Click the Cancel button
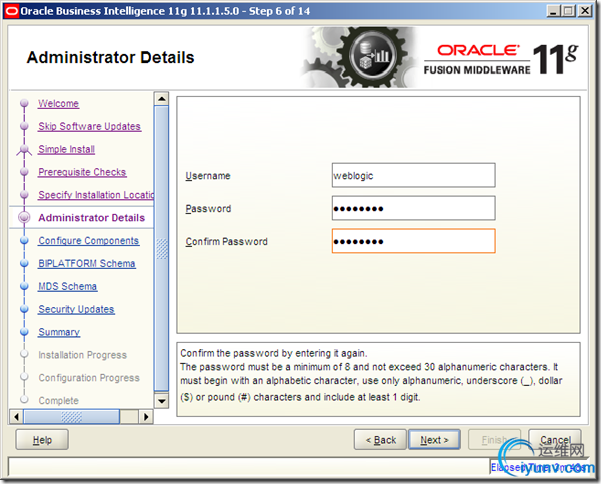The height and width of the screenshot is (484, 601). pyautogui.click(x=555, y=440)
